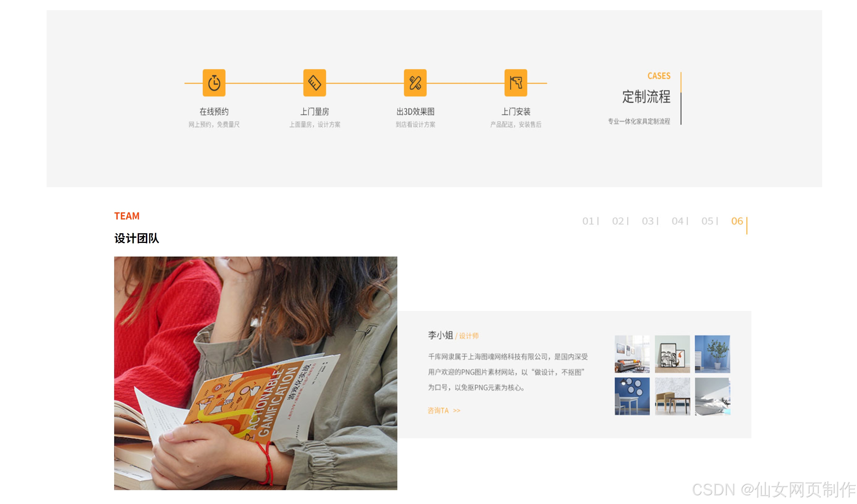This screenshot has height=504, width=857.
Task: Select designer page 03
Action: click(648, 221)
